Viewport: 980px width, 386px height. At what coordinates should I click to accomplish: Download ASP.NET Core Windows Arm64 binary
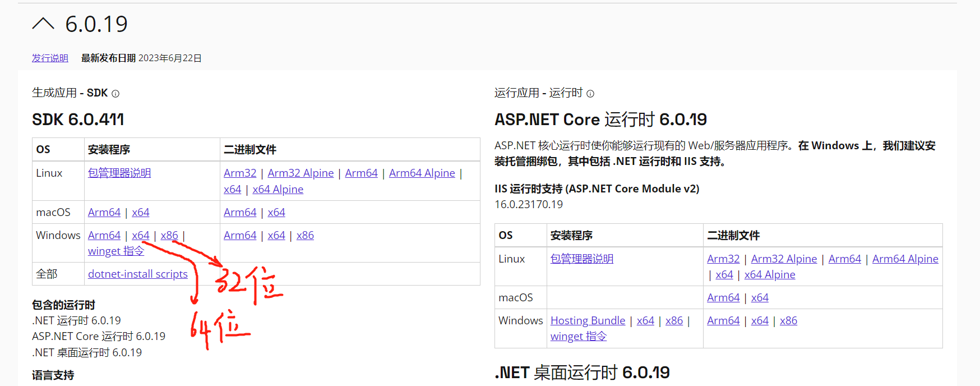[723, 320]
